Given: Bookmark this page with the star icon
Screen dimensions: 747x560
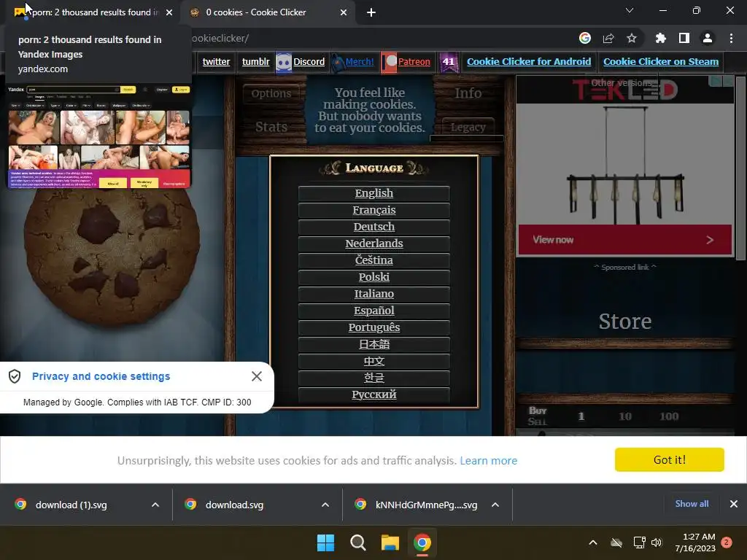Looking at the screenshot, I should coord(632,38).
